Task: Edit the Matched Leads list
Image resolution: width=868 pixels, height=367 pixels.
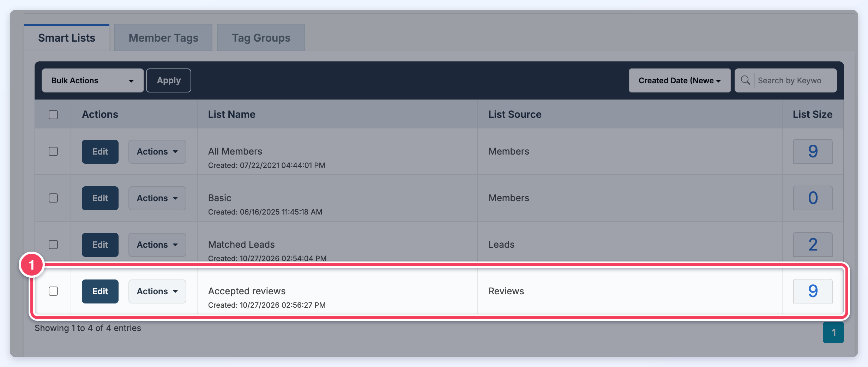Action: (100, 245)
